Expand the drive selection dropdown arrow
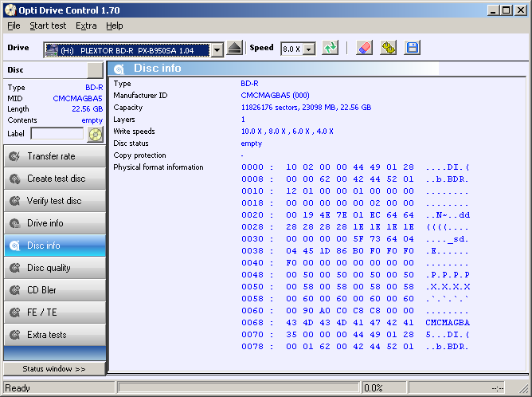 click(x=217, y=50)
